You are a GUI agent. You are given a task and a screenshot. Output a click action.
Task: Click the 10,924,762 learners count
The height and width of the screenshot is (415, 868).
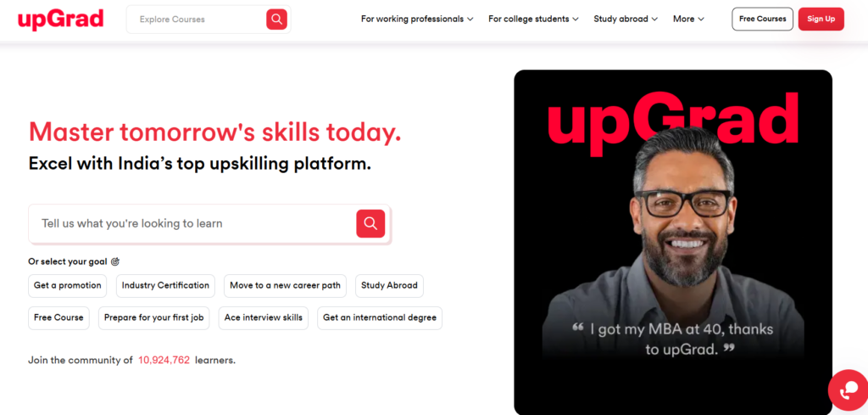click(x=164, y=360)
